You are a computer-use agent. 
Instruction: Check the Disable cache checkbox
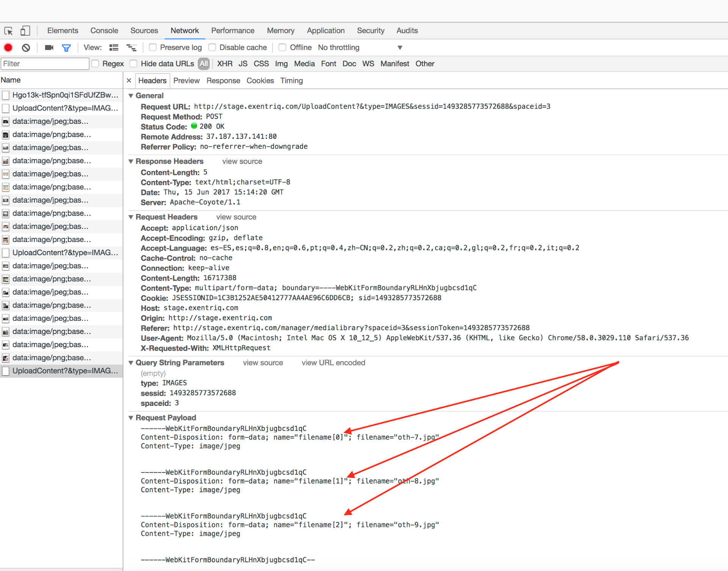click(212, 47)
